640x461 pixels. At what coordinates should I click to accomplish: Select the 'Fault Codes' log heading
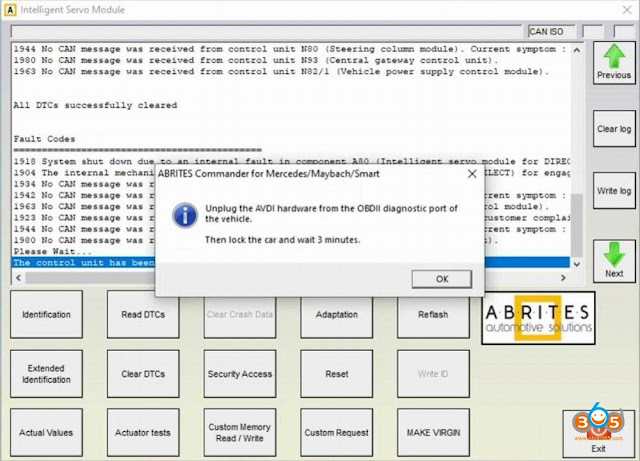coord(44,139)
